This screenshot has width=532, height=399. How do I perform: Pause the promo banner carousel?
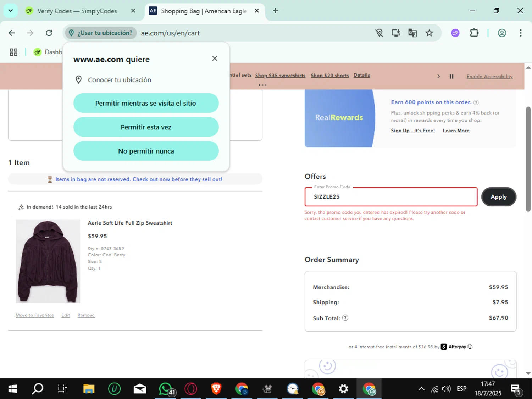[451, 76]
